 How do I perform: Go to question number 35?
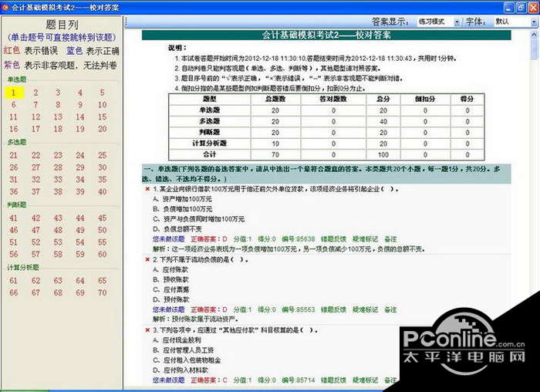click(x=103, y=180)
